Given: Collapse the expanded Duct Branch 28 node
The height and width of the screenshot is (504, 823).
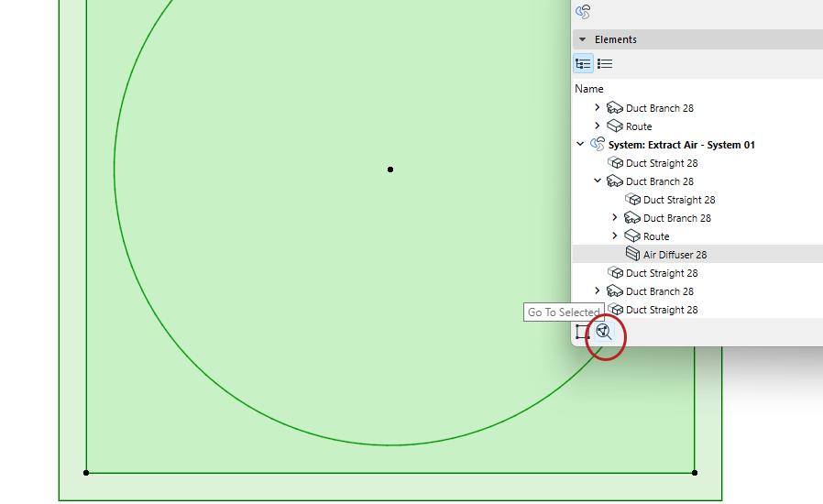Looking at the screenshot, I should 598,181.
